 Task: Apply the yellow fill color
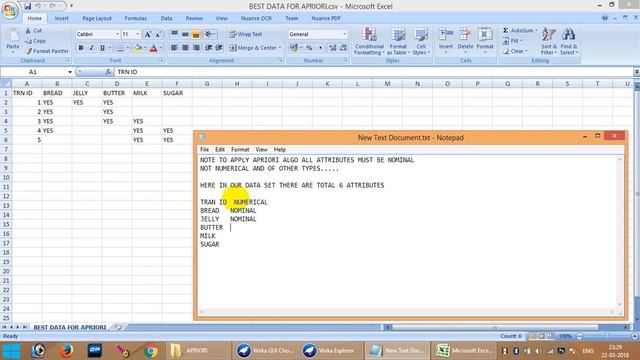[x=138, y=48]
